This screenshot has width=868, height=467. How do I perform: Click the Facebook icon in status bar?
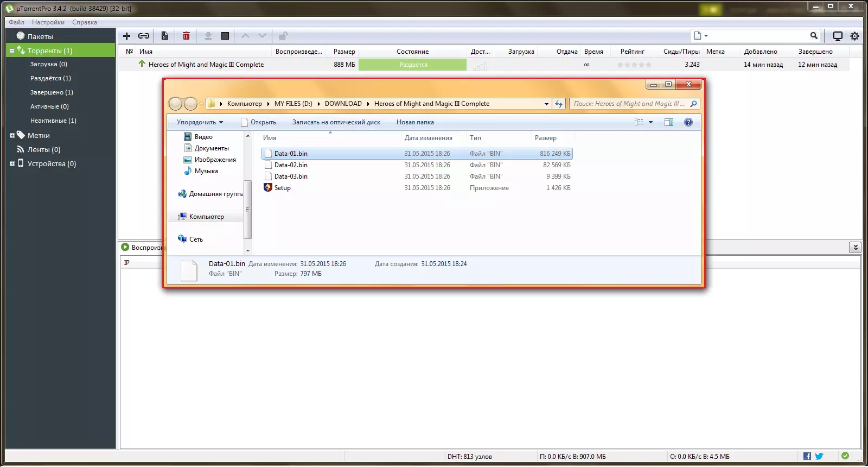(807, 456)
